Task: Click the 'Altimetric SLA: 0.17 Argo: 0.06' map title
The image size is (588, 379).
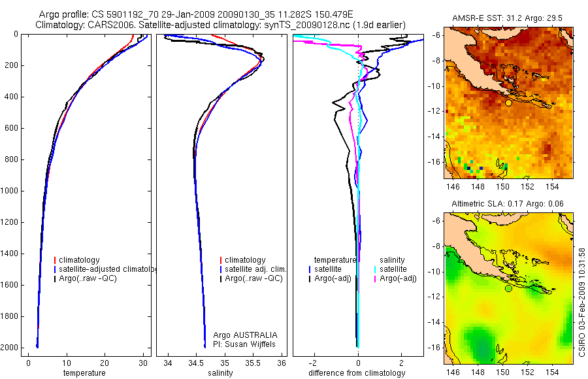Action: tap(508, 204)
